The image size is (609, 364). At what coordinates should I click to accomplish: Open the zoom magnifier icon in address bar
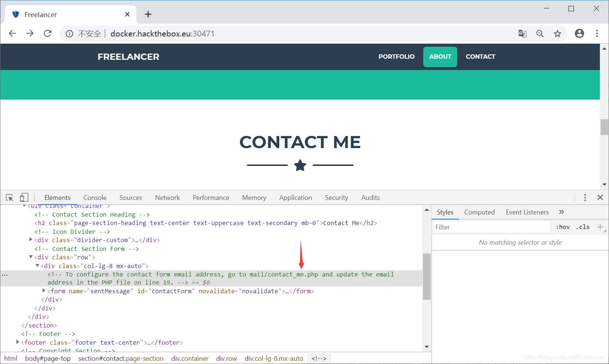pyautogui.click(x=540, y=34)
